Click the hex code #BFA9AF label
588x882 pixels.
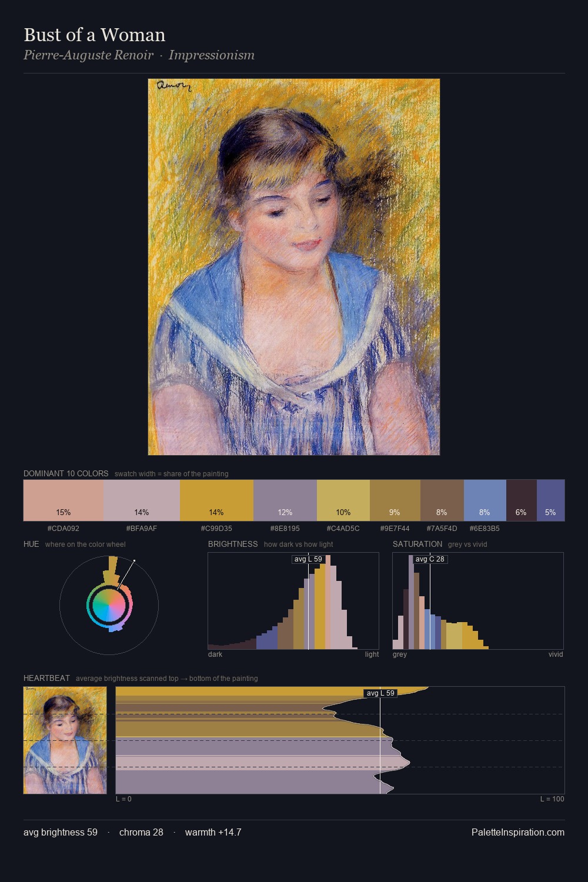tap(142, 529)
